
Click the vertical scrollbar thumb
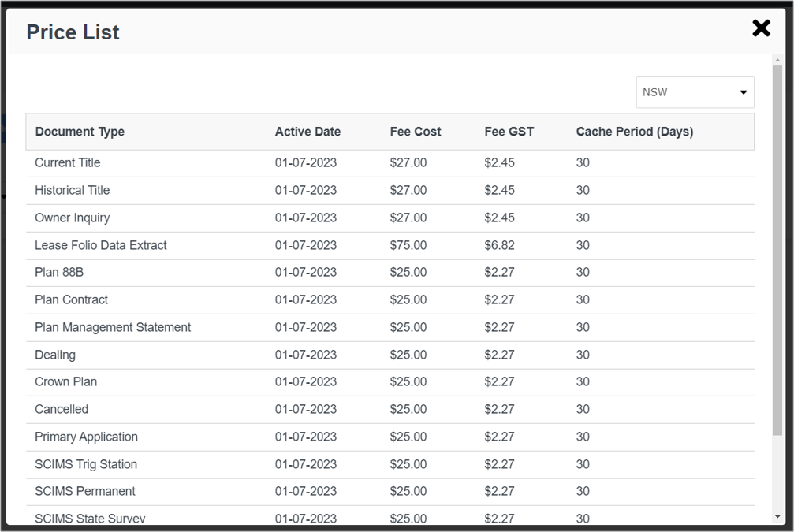[777, 251]
